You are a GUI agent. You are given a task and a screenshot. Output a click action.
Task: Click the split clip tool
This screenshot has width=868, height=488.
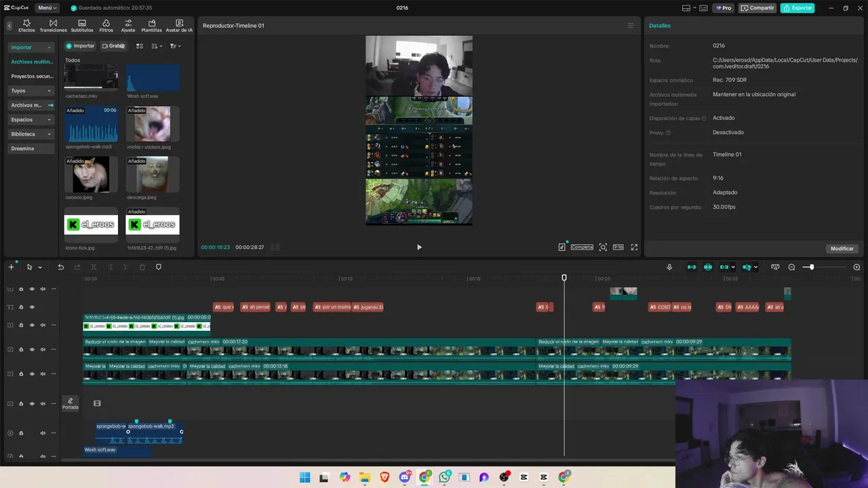click(94, 267)
